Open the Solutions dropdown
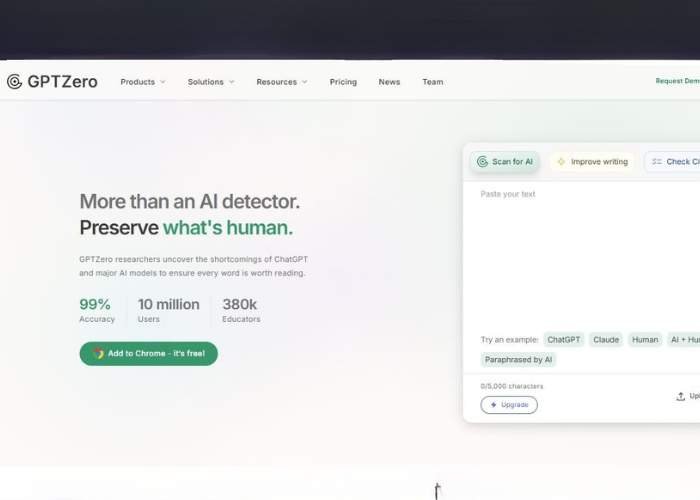Viewport: 700px width, 500px height. point(211,82)
